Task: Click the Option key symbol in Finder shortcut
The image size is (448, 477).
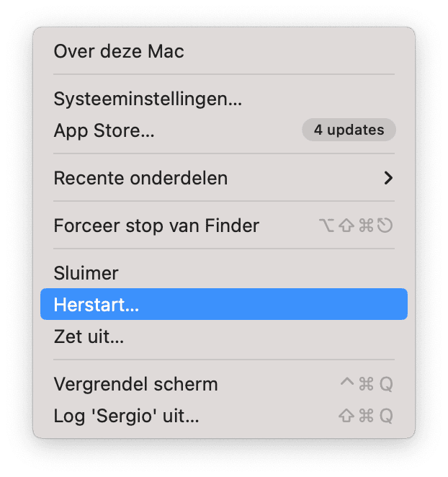Action: (327, 226)
